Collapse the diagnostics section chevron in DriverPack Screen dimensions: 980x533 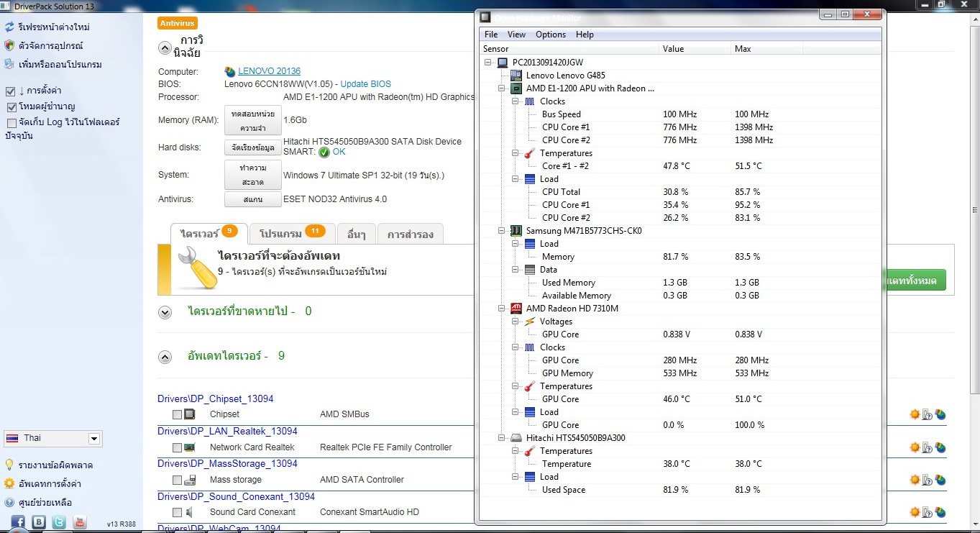(165, 48)
